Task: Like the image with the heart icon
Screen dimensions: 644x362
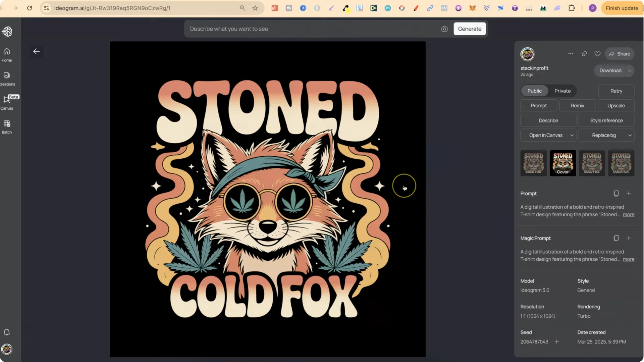Action: pos(598,54)
